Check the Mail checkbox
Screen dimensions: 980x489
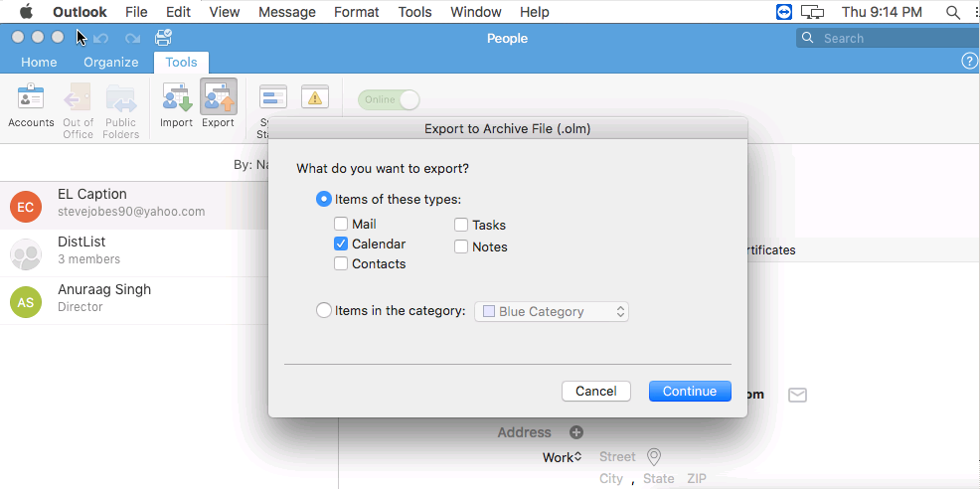pyautogui.click(x=341, y=224)
